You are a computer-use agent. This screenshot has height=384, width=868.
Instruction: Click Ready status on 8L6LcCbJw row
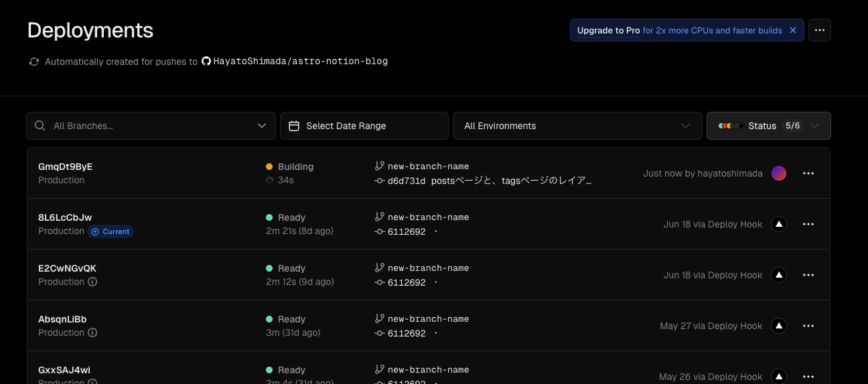[x=291, y=217]
